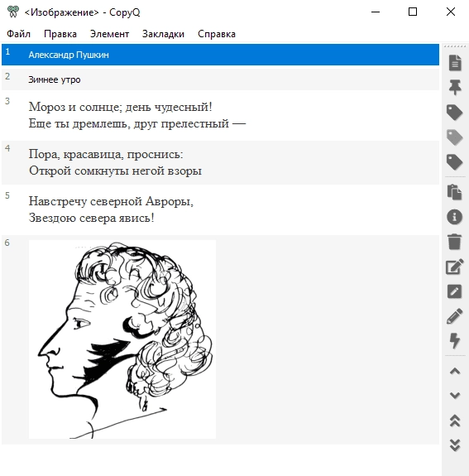Click the New item document icon
469x476 pixels.
(455, 63)
